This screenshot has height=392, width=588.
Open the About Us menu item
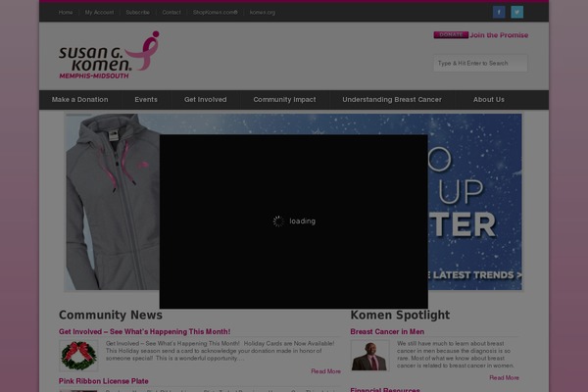point(489,99)
